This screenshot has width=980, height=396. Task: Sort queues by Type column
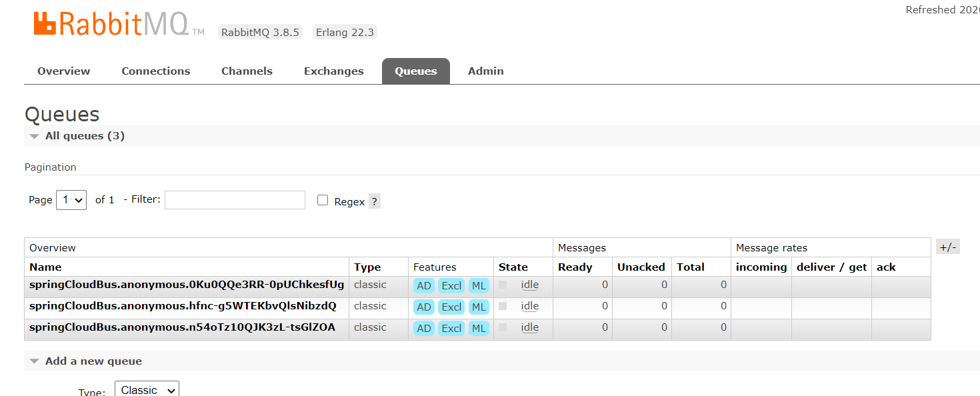coord(367,267)
